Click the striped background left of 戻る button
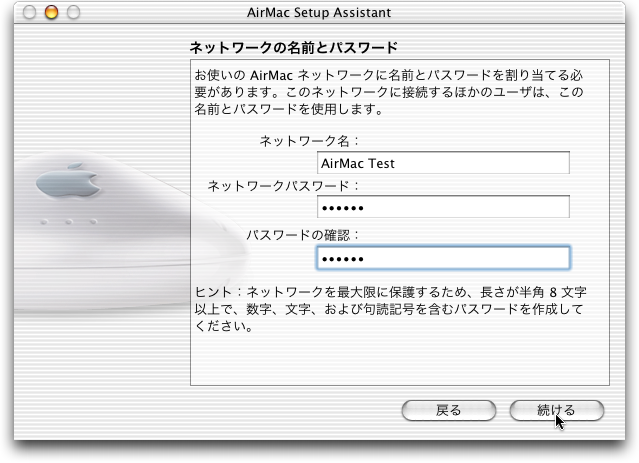This screenshot has width=639, height=463. click(x=250, y=410)
